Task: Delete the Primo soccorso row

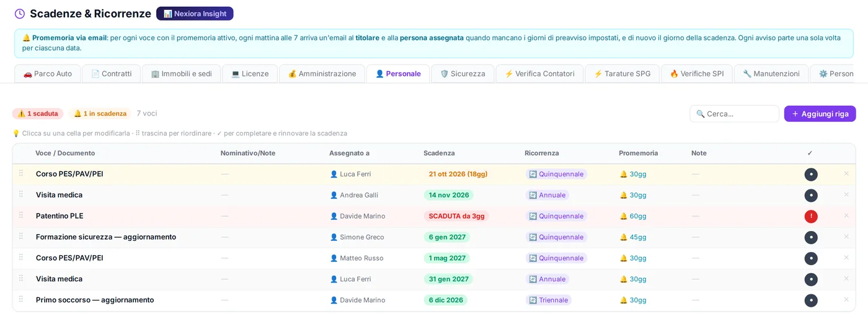Action: pos(846,299)
